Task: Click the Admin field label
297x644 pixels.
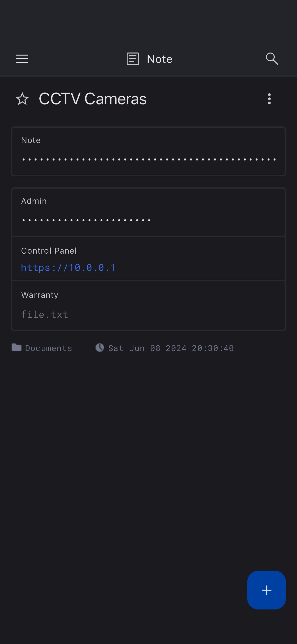Action: coord(34,201)
